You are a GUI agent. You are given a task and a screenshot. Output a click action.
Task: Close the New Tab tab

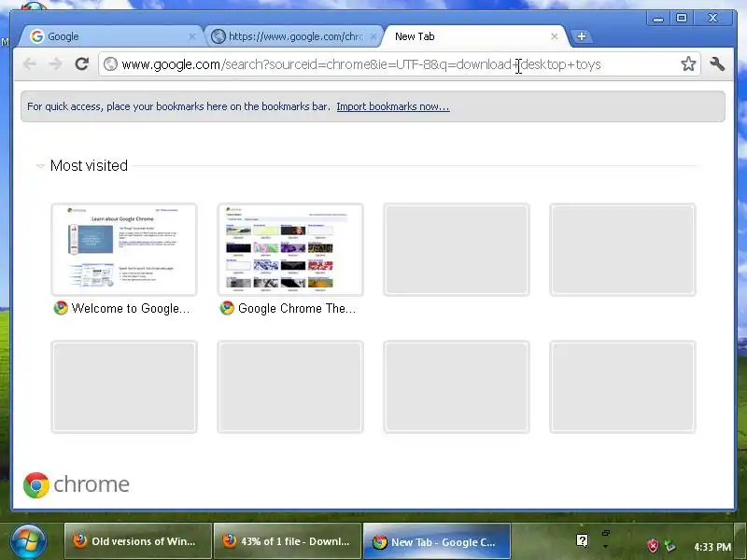pyautogui.click(x=554, y=36)
